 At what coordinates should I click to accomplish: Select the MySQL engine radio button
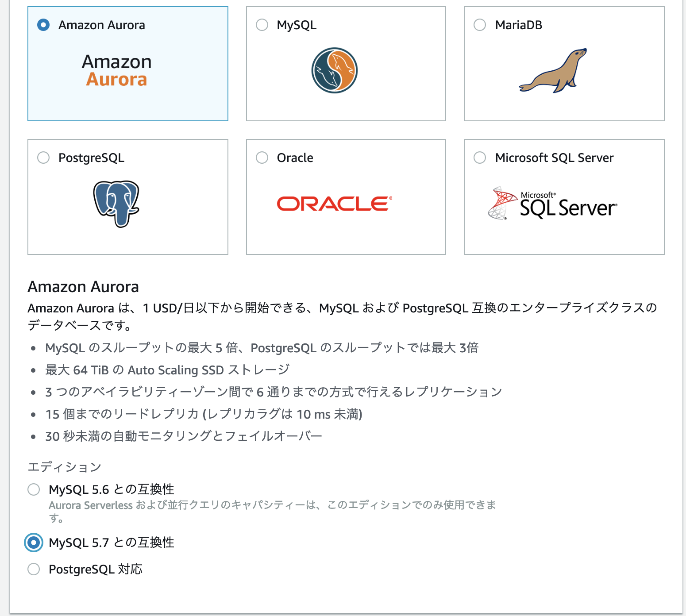click(262, 25)
